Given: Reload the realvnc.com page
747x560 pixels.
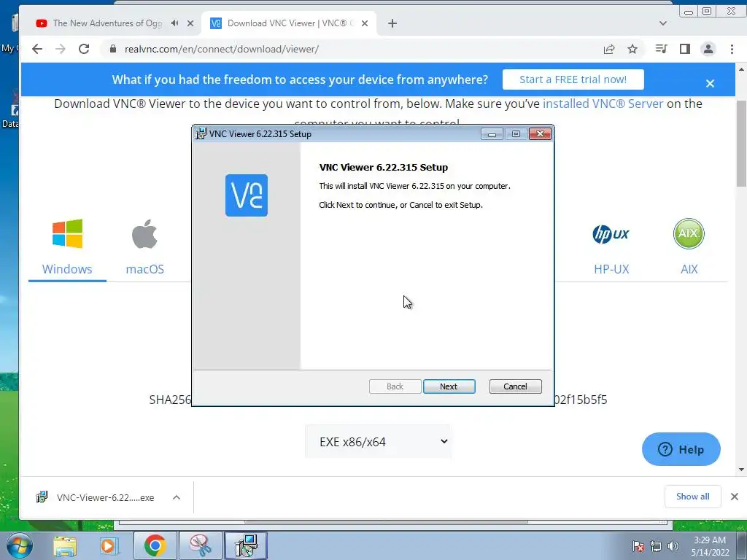Looking at the screenshot, I should coord(84,49).
